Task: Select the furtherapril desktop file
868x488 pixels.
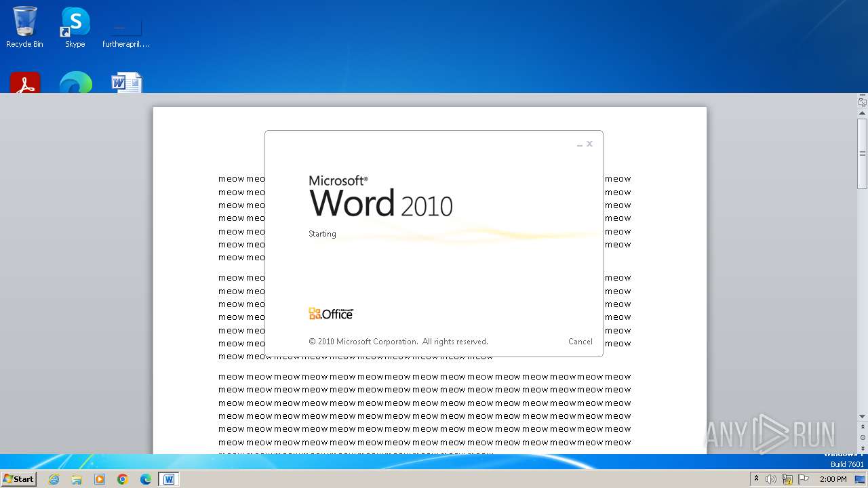Action: tap(126, 33)
